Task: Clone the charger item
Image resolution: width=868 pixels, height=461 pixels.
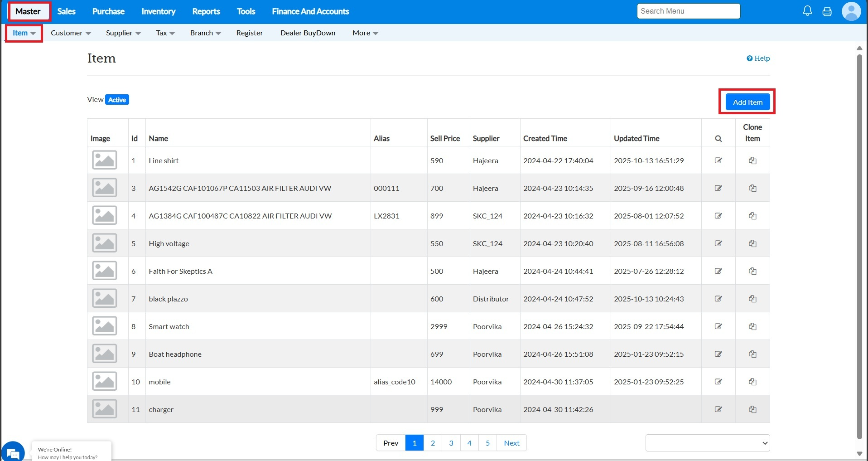Action: point(752,409)
